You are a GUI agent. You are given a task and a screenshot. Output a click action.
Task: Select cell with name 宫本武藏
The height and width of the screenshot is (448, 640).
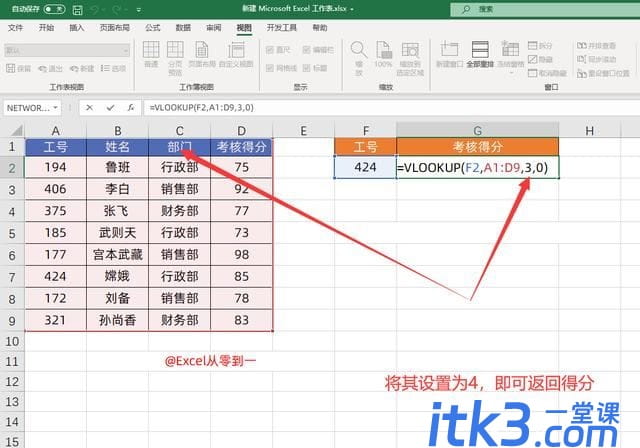(118, 255)
